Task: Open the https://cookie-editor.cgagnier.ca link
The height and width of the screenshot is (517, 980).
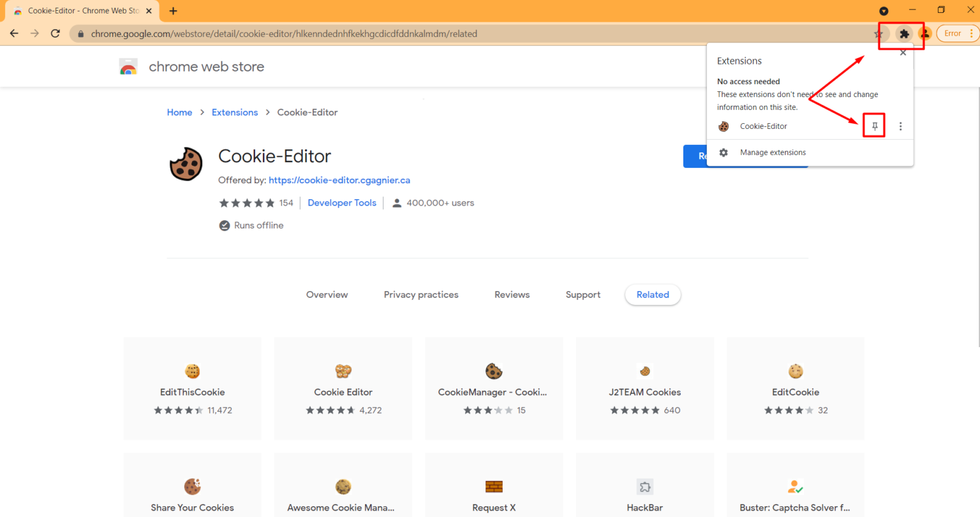Action: [x=339, y=180]
